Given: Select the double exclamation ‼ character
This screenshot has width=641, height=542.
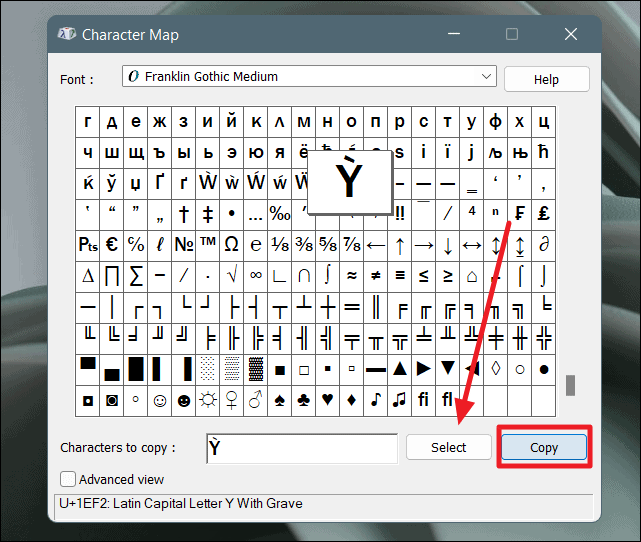Looking at the screenshot, I should (x=400, y=214).
